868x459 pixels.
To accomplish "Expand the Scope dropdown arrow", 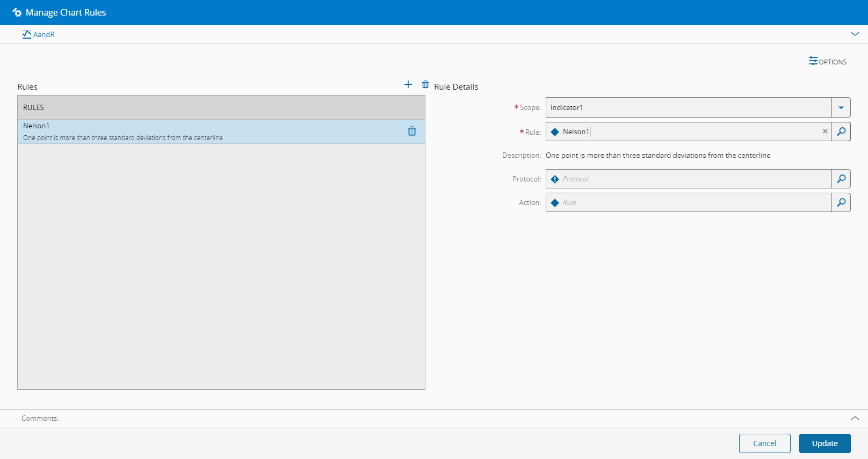I will tap(841, 107).
